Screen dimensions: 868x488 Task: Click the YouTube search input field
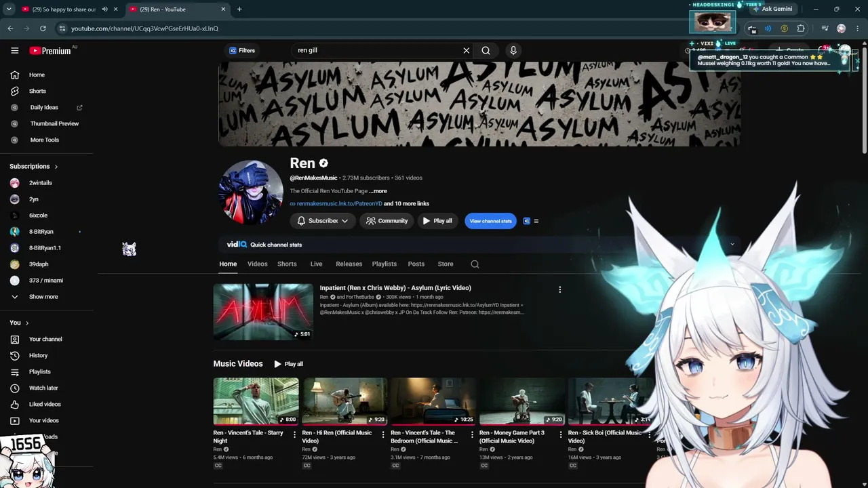click(x=376, y=50)
